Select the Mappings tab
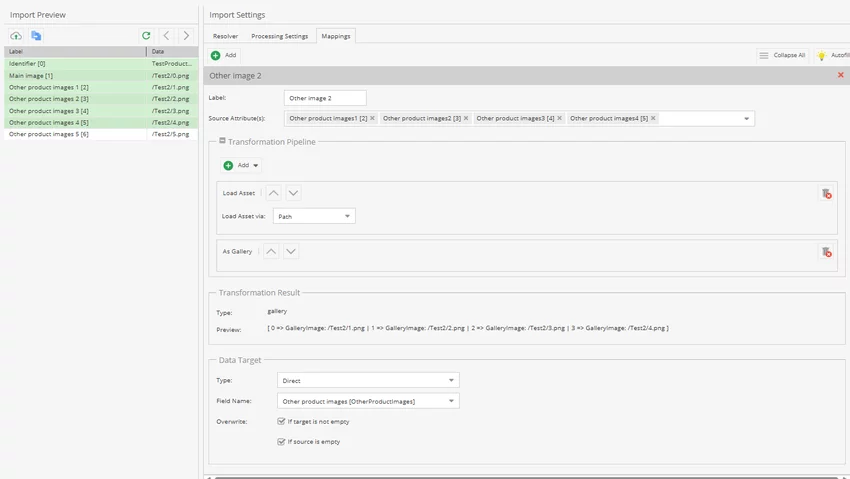Screen dimensions: 850x479 click(x=336, y=36)
